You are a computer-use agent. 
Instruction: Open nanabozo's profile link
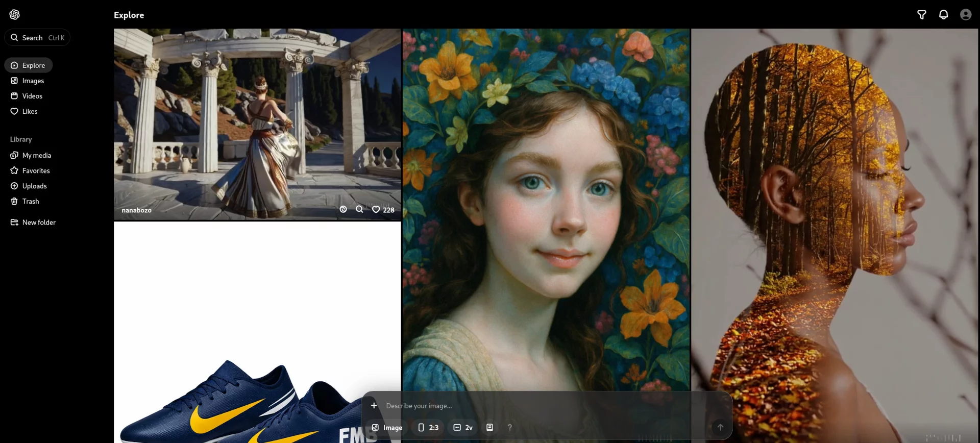coord(136,210)
